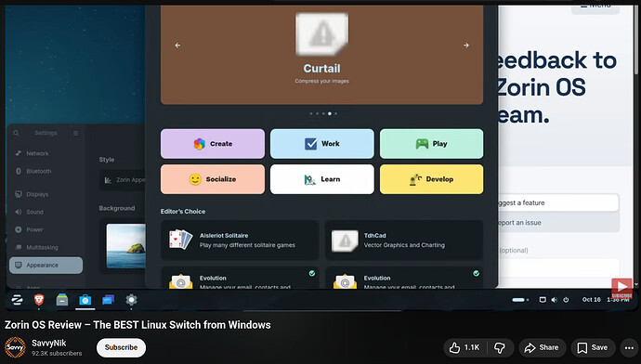Open the SavvyNik channel avatar
The image size is (641, 364).
tap(15, 347)
